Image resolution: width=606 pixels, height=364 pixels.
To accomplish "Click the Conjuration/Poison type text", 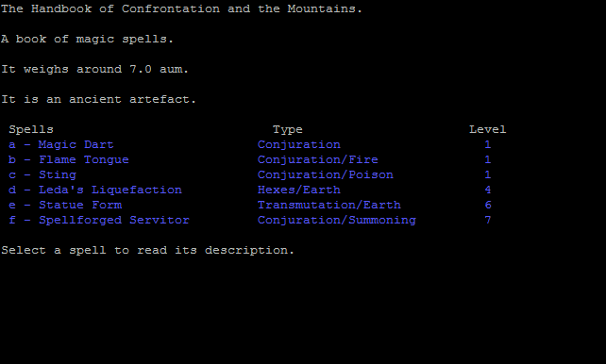I will coord(326,174).
